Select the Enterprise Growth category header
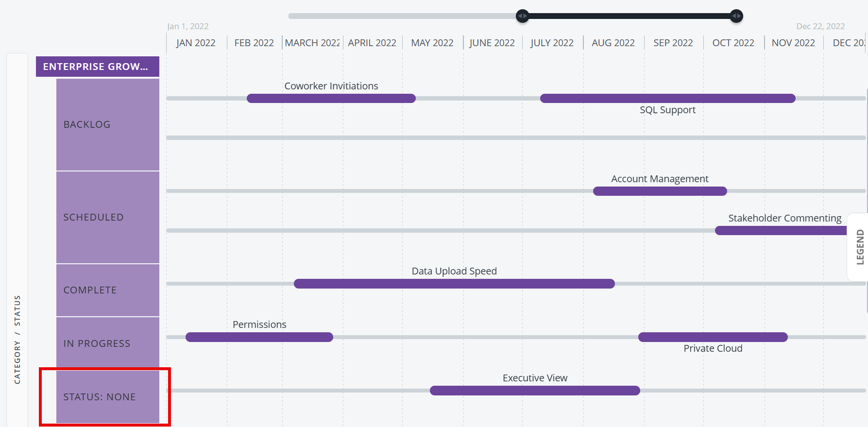This screenshot has height=427, width=868. [97, 67]
